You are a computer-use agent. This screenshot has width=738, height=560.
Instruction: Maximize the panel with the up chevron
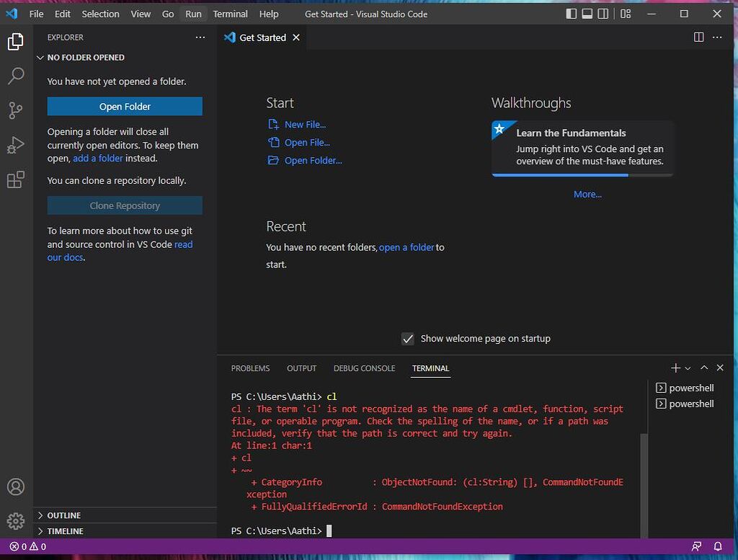(x=704, y=368)
